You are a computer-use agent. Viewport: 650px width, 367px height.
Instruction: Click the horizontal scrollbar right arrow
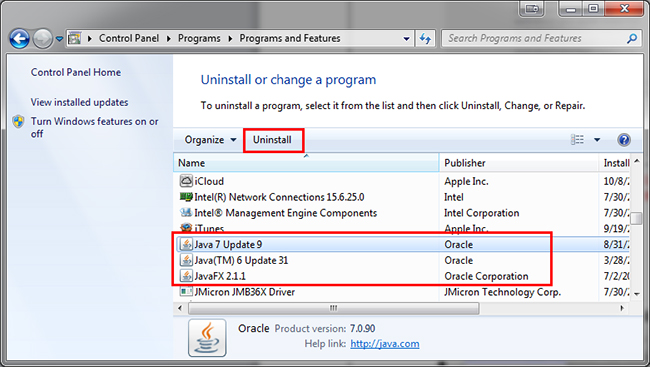point(622,308)
